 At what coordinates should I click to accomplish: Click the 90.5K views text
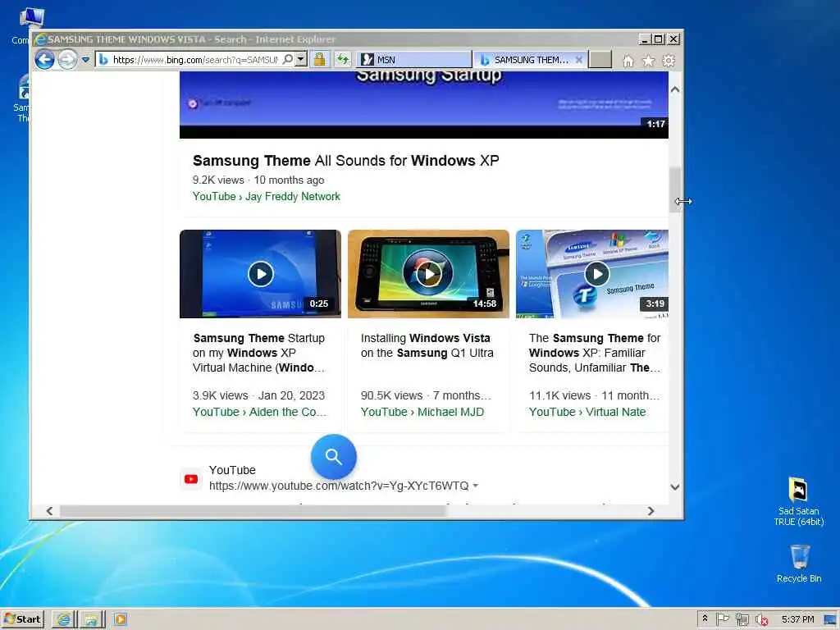point(391,395)
